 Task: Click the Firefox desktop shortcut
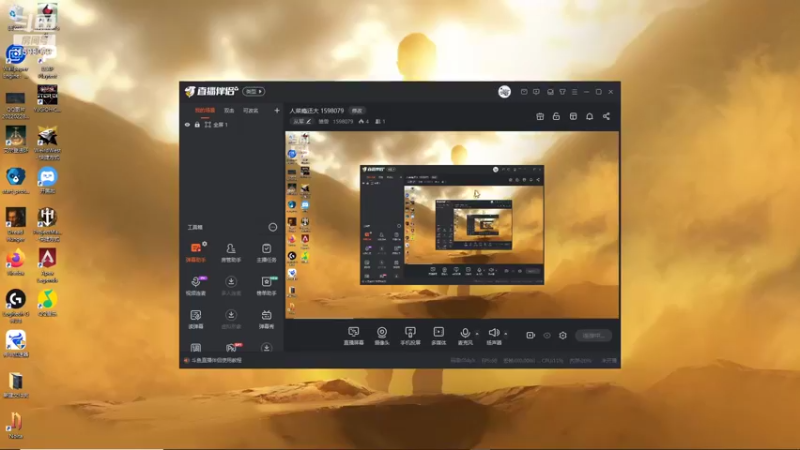[x=16, y=263]
